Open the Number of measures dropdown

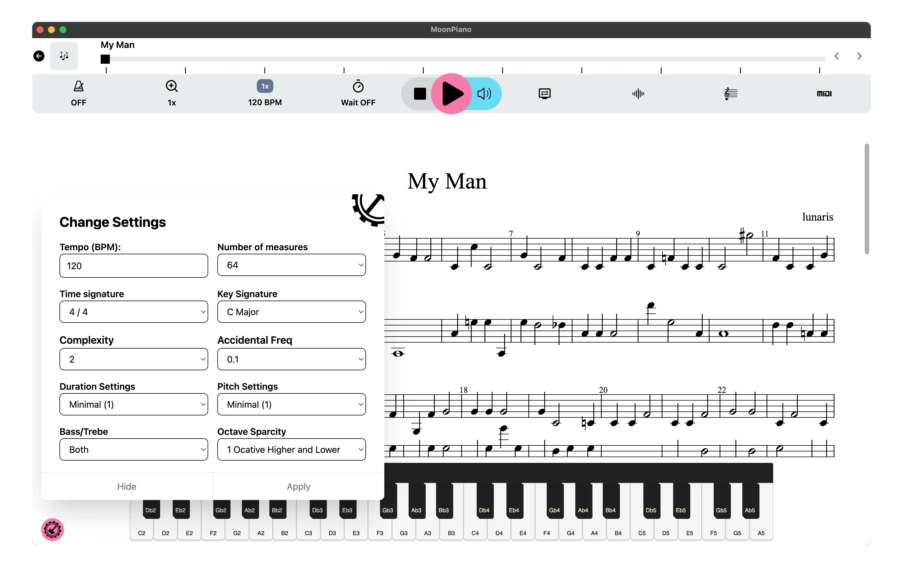(291, 265)
